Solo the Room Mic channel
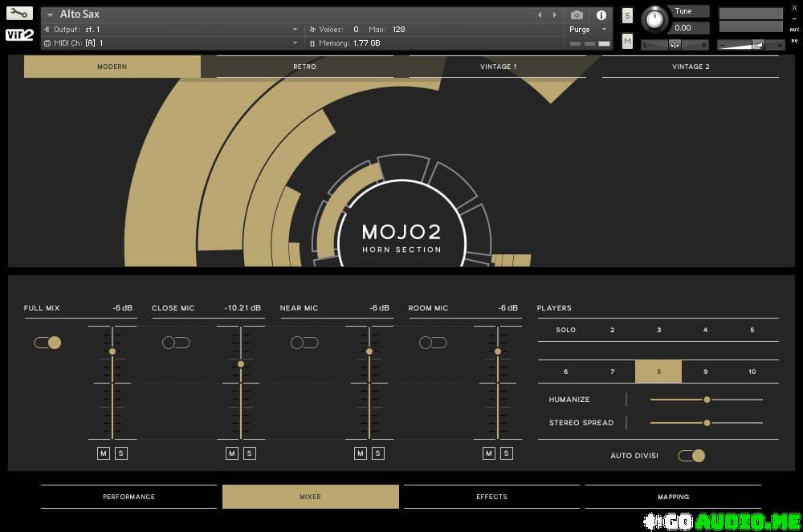803x532 pixels. tap(507, 453)
